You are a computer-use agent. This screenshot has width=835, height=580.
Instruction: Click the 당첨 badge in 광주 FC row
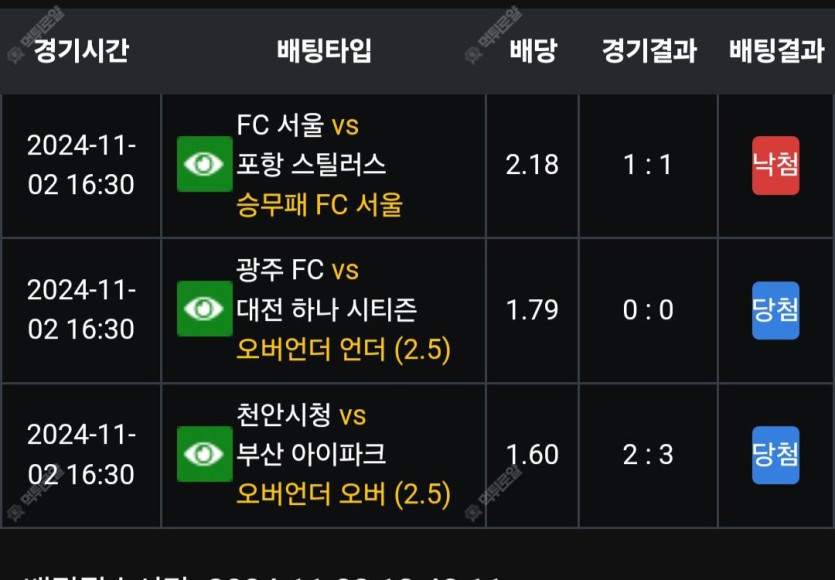coord(775,310)
